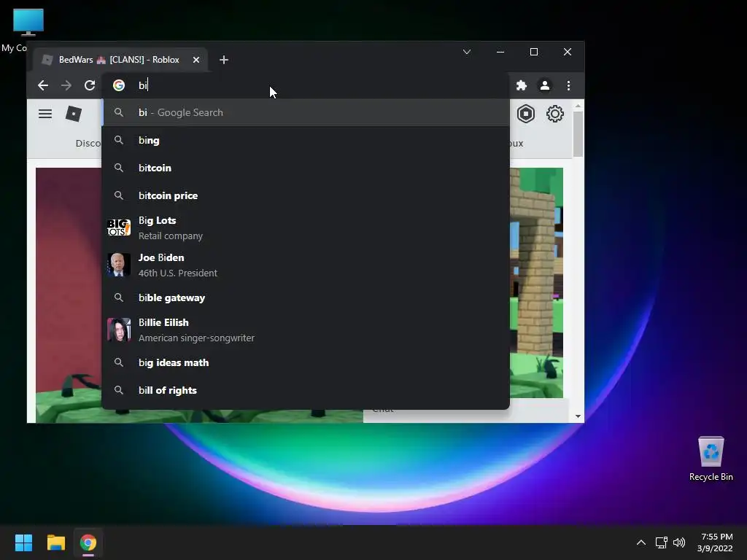Expand the tab search chevron

(x=467, y=52)
